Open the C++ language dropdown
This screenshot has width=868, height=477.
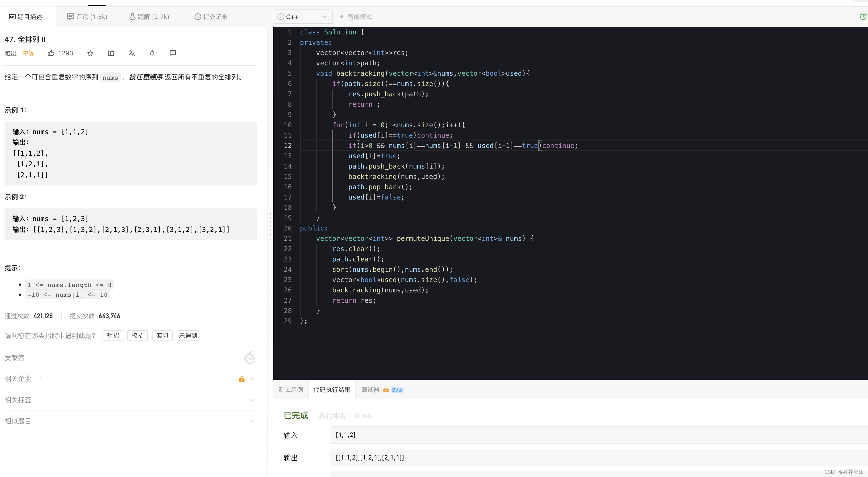(302, 17)
